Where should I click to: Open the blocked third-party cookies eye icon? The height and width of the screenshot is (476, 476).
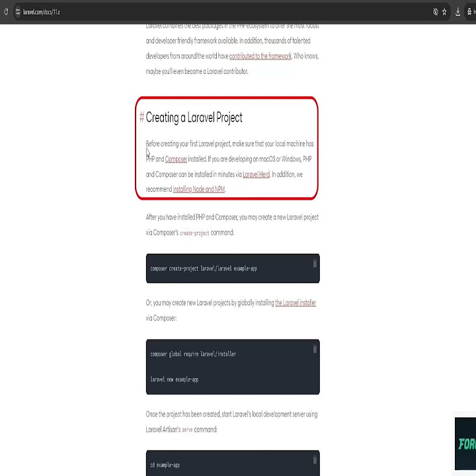[x=435, y=12]
